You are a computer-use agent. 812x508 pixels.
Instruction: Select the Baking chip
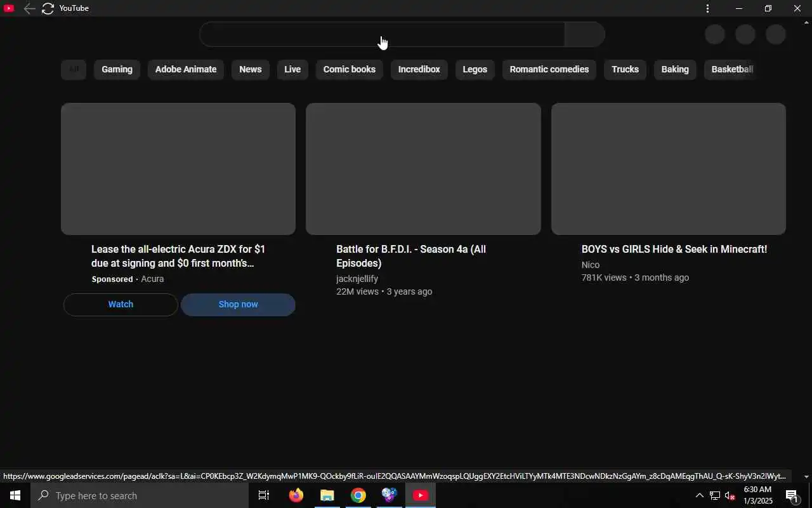675,69
